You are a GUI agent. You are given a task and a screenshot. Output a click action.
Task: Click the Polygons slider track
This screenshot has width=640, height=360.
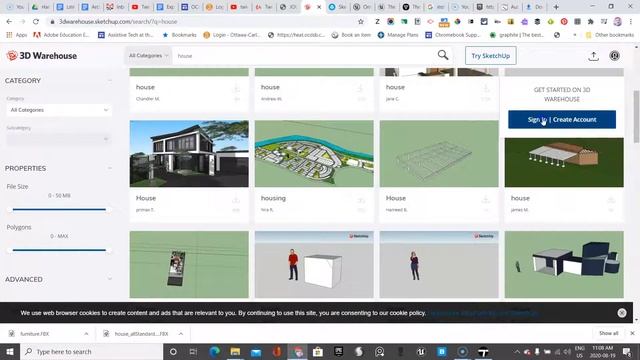pyautogui.click(x=59, y=250)
